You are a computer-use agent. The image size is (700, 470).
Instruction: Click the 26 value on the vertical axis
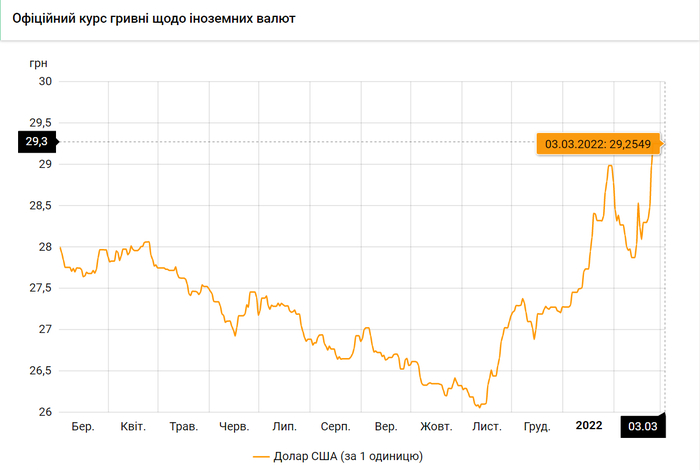[45, 412]
